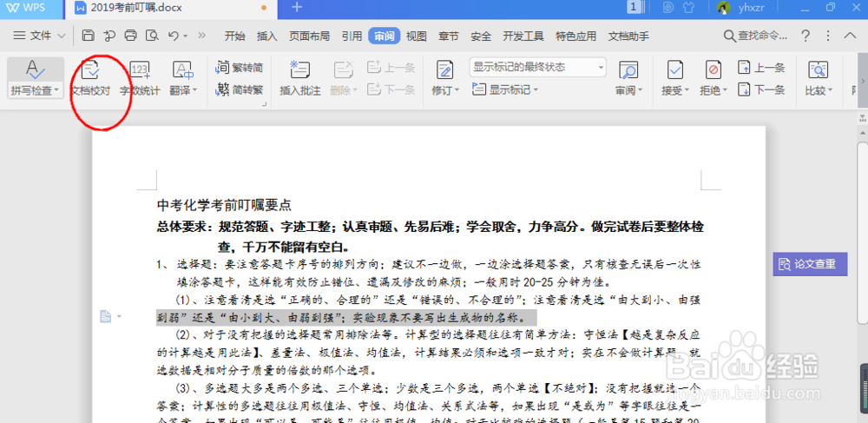Click the 论文查重 side button
The width and height of the screenshot is (868, 423).
(810, 264)
